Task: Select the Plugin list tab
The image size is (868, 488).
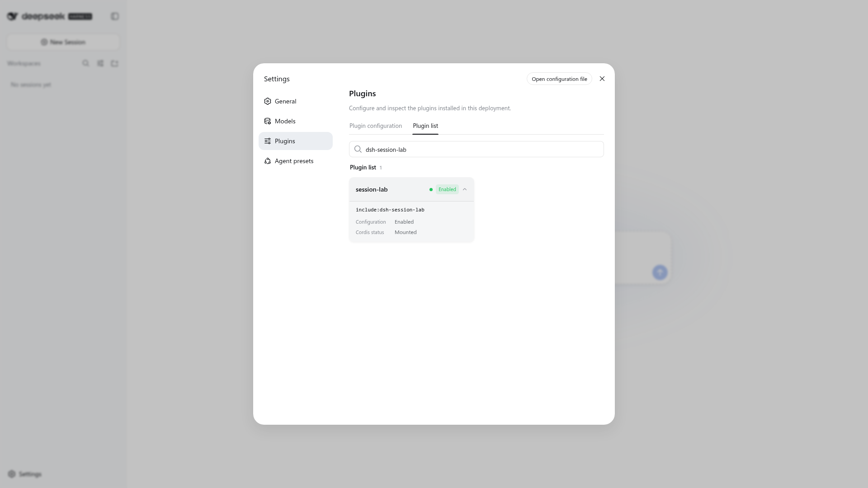Action: coord(425,126)
